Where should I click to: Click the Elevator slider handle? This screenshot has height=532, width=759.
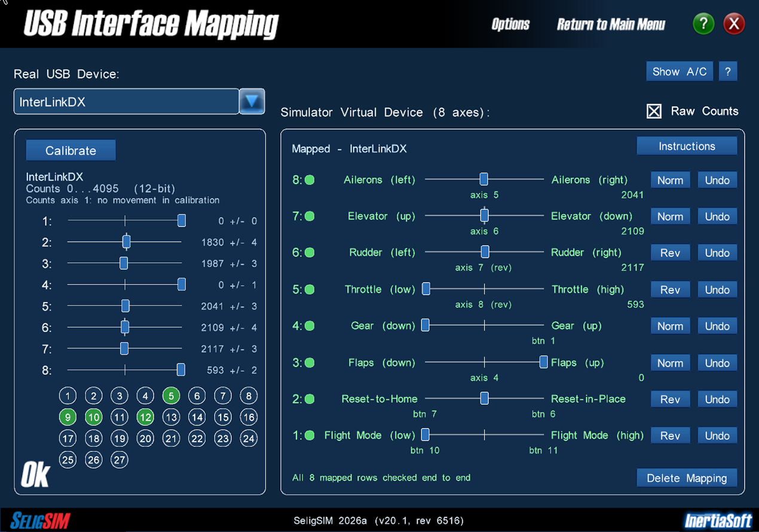[484, 216]
